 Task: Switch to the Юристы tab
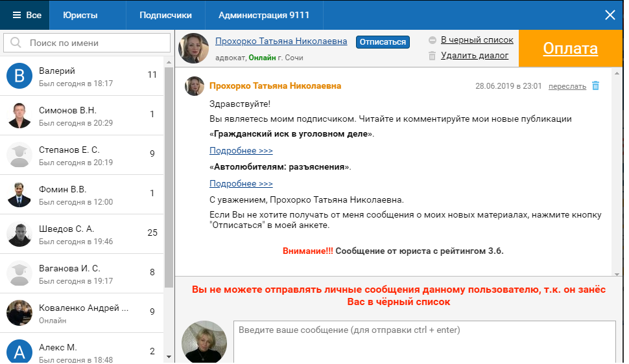pyautogui.click(x=80, y=15)
